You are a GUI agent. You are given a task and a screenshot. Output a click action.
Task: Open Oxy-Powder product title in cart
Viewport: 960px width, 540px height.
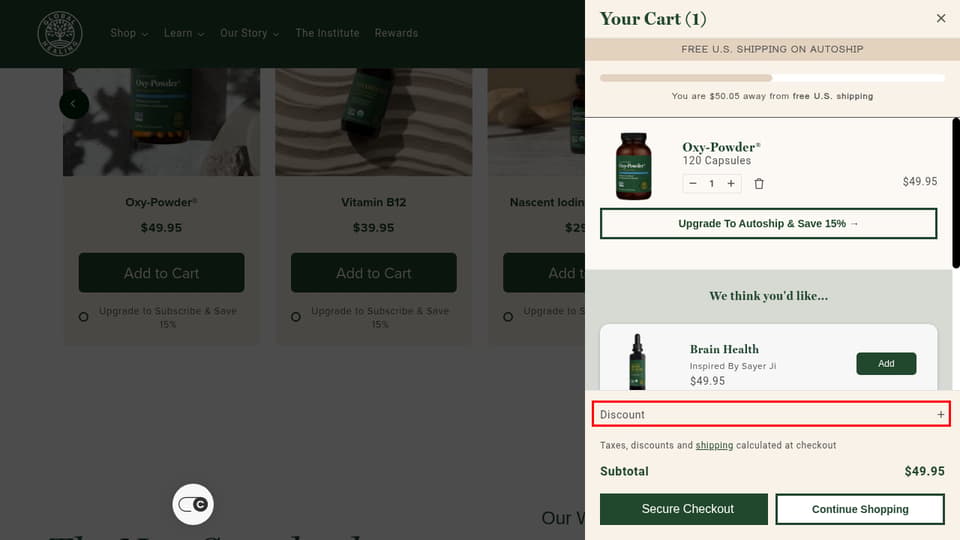click(x=721, y=147)
